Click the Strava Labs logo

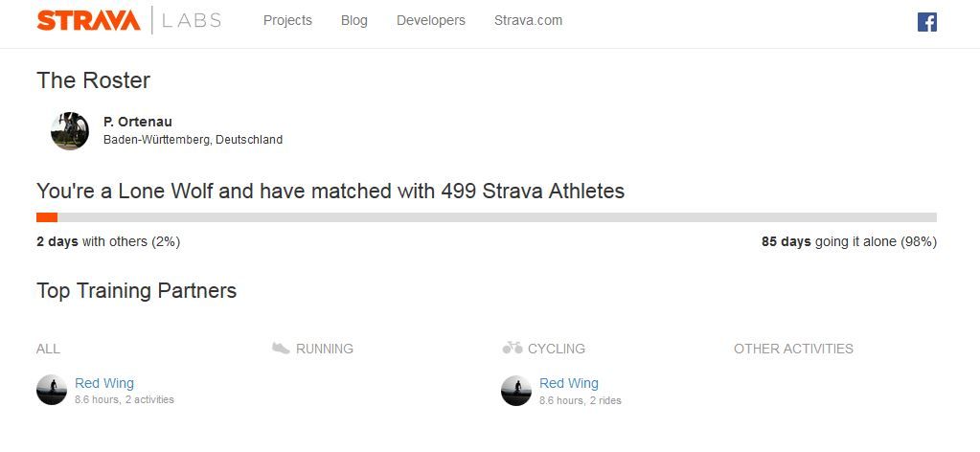pyautogui.click(x=128, y=20)
